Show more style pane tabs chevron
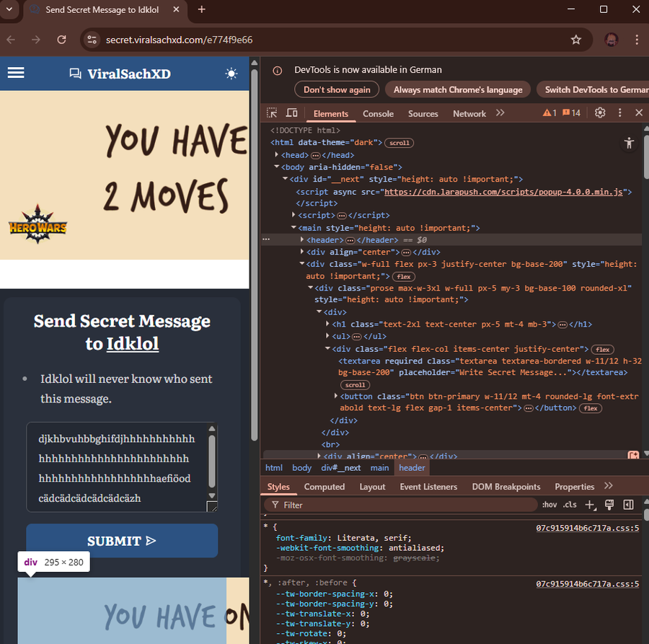 pos(608,486)
